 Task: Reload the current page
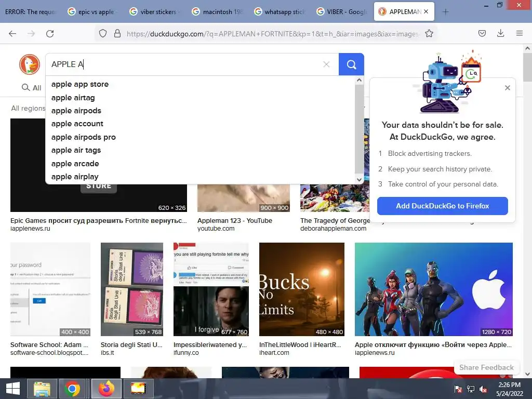point(50,34)
